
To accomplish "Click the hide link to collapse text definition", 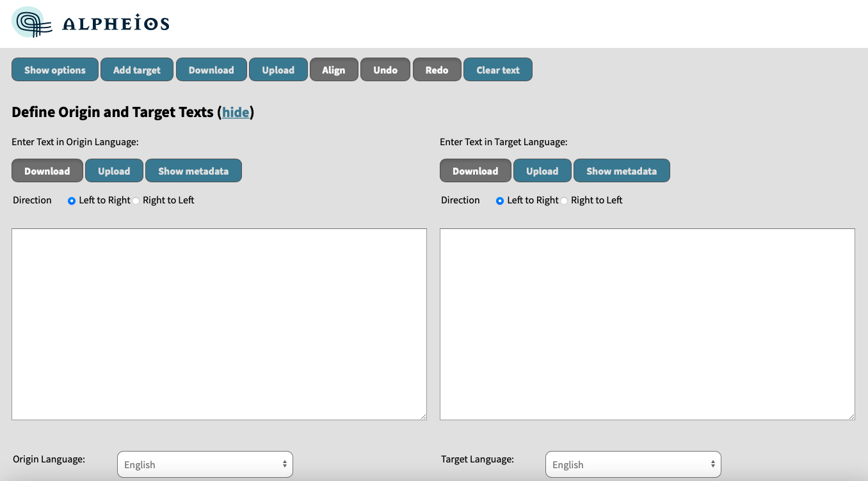I will [236, 112].
